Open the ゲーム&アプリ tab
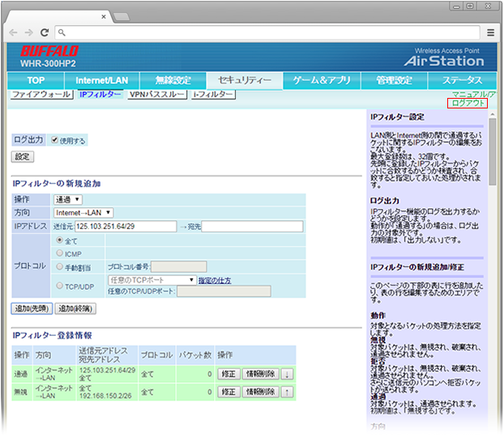Screen dimensions: 504x446 [x=322, y=81]
